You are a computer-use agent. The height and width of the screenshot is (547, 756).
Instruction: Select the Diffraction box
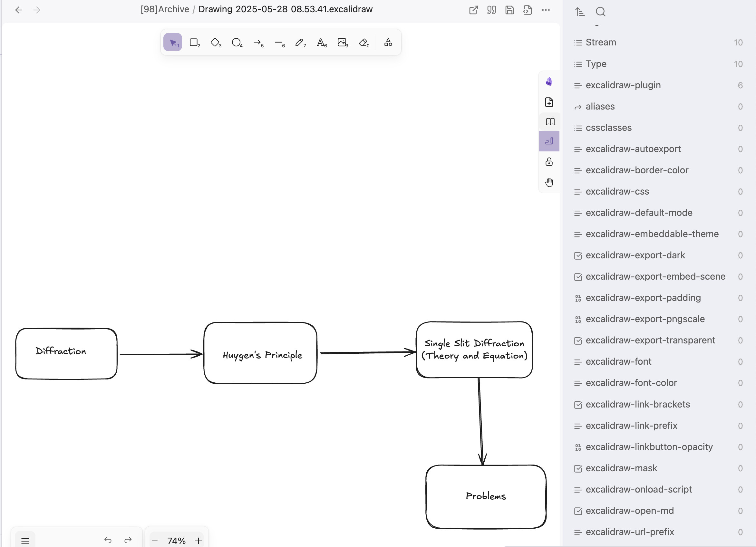click(66, 353)
